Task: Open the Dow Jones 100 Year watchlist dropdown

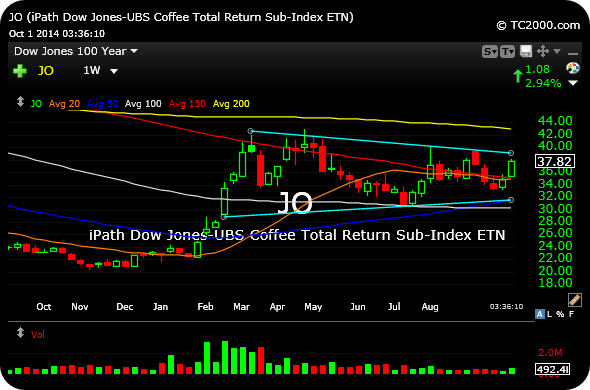Action: coord(76,51)
